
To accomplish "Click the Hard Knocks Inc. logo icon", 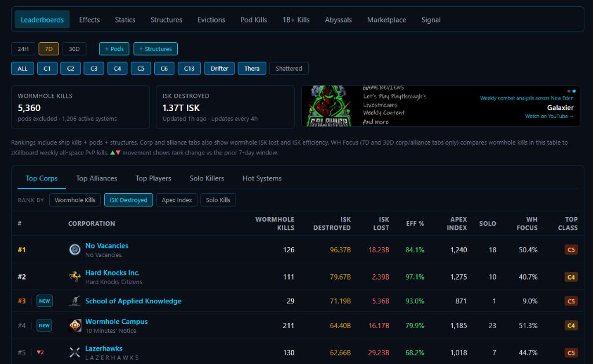I will [x=75, y=277].
